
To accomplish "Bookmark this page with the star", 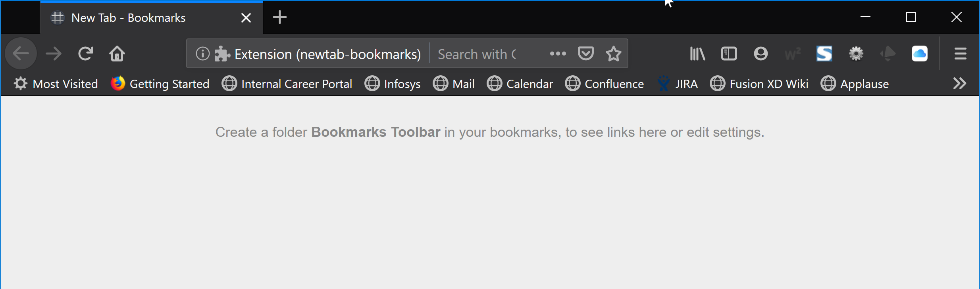I will point(614,54).
